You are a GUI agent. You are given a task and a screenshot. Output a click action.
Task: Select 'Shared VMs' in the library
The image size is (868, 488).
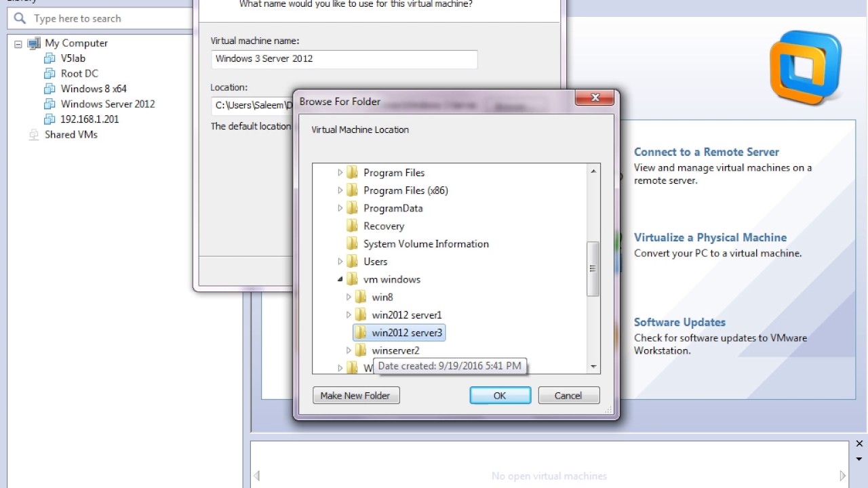tap(71, 134)
